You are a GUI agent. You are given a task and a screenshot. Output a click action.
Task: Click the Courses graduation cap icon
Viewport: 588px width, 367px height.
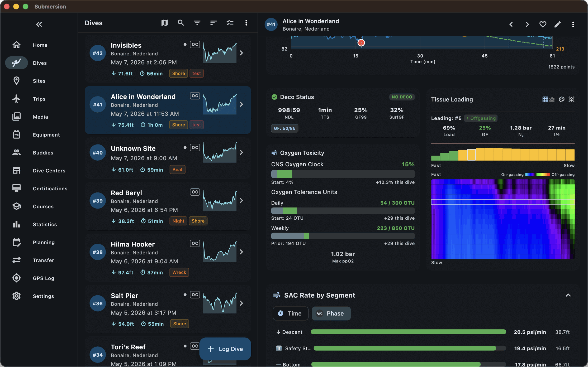click(16, 206)
